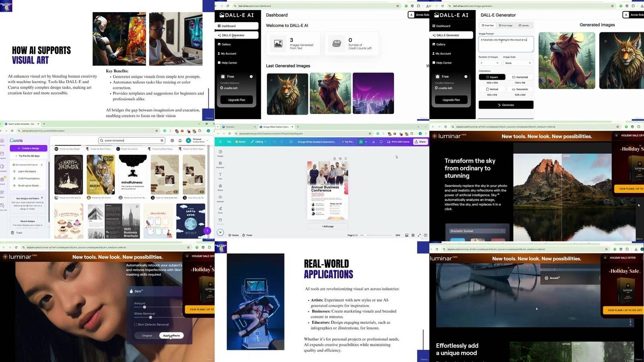Screen dimensions: 644x362
Task: Open the Dramatic Sunset sky dropdown
Action: pyautogui.click(x=477, y=231)
